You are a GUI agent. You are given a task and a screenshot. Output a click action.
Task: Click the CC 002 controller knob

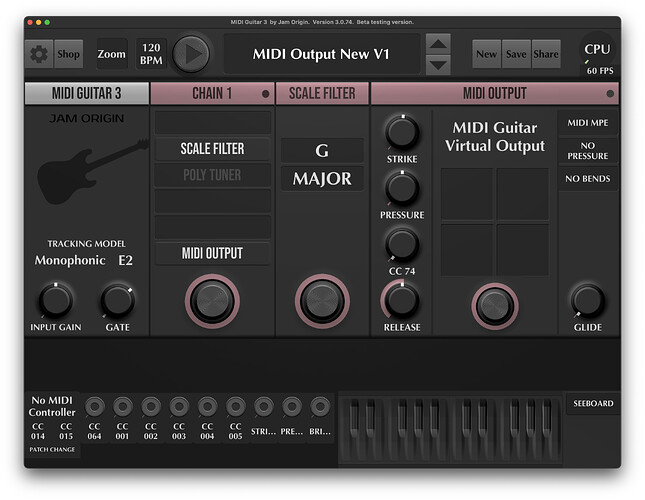point(151,407)
